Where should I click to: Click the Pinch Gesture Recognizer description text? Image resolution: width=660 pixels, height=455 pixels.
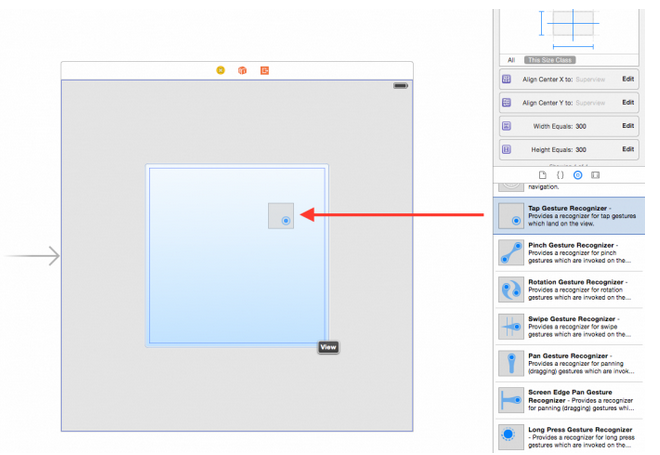(580, 257)
